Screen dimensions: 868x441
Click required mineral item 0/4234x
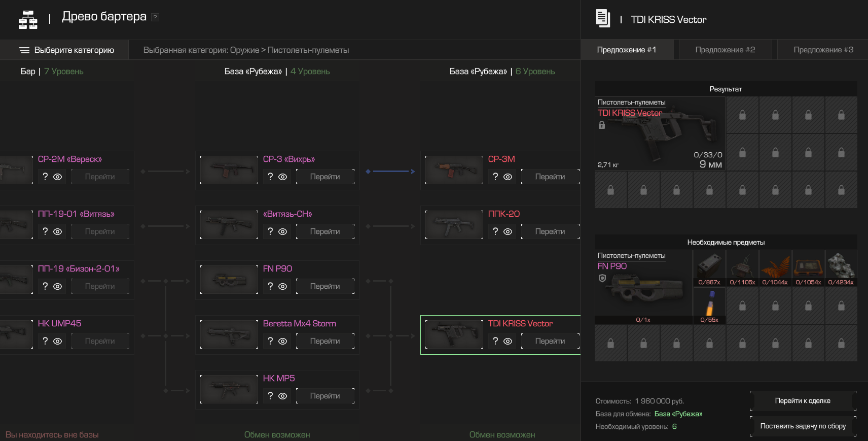point(841,268)
